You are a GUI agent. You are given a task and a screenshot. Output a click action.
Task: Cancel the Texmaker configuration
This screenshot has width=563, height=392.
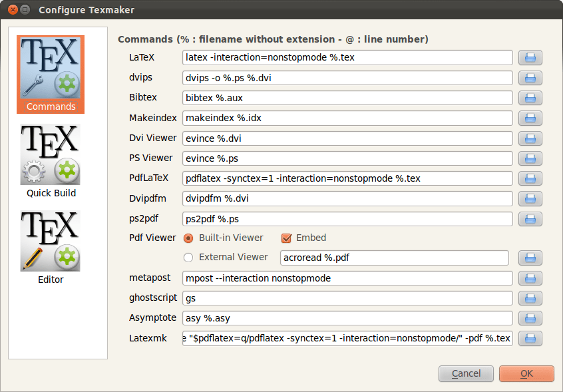(466, 373)
